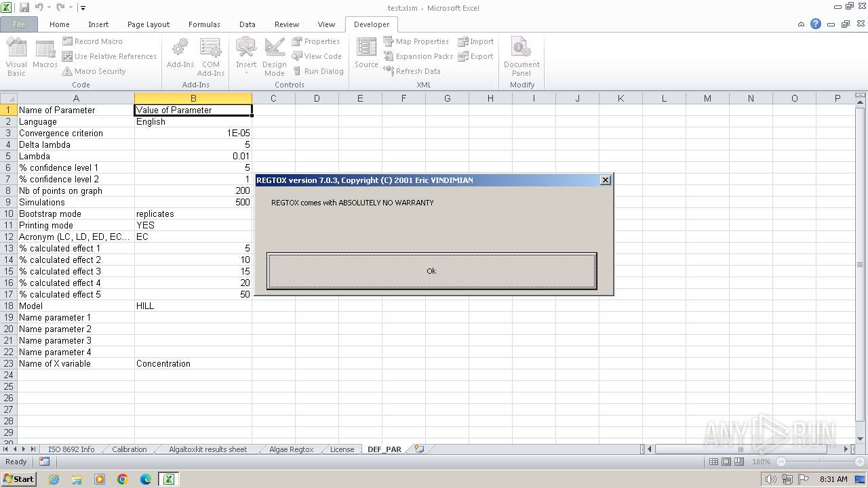
Task: Expand the Redo history dropdown
Action: coord(70,7)
